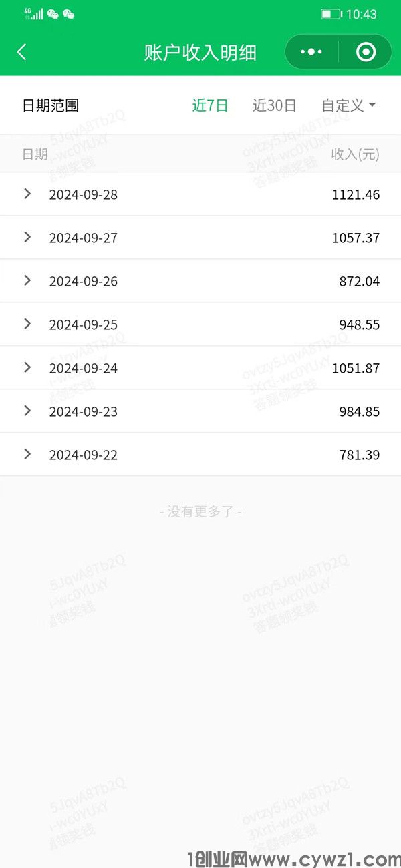Image resolution: width=401 pixels, height=868 pixels.
Task: Open the 自定义 date dropdown
Action: [x=349, y=105]
